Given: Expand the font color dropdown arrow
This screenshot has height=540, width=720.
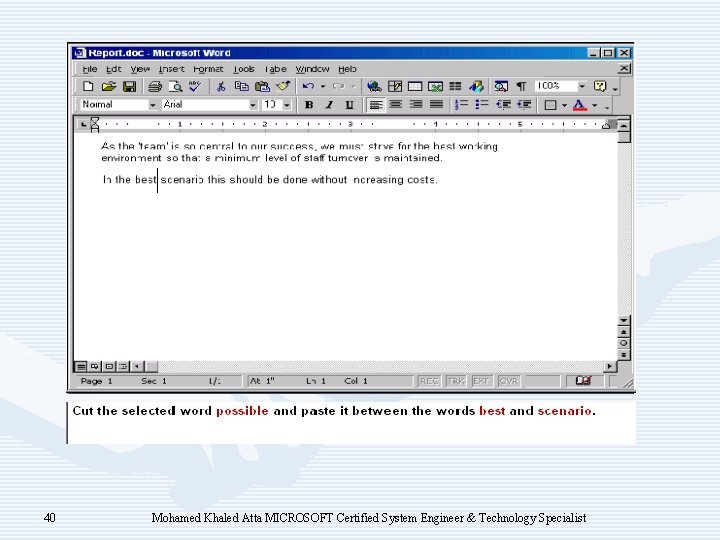Looking at the screenshot, I should tap(595, 105).
